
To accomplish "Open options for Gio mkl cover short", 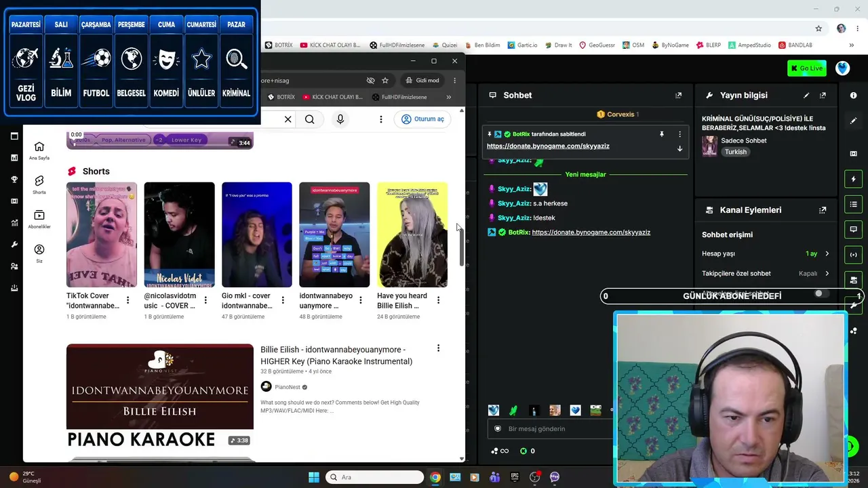I will click(283, 300).
